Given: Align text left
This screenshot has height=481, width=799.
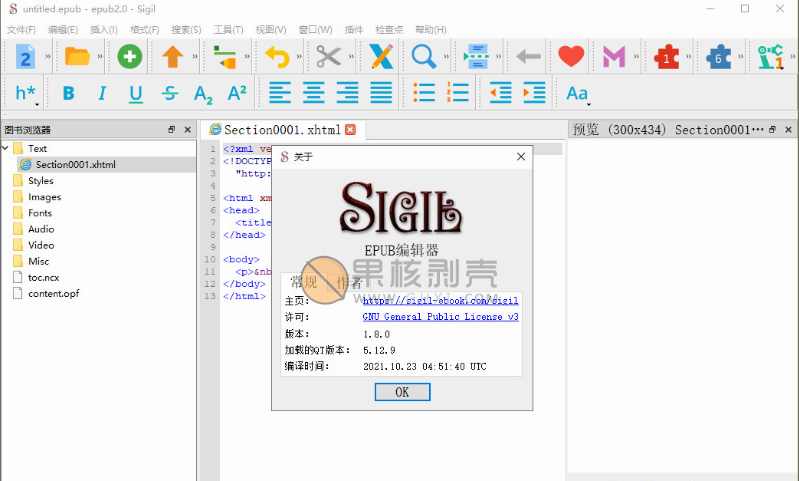Looking at the screenshot, I should pyautogui.click(x=280, y=93).
